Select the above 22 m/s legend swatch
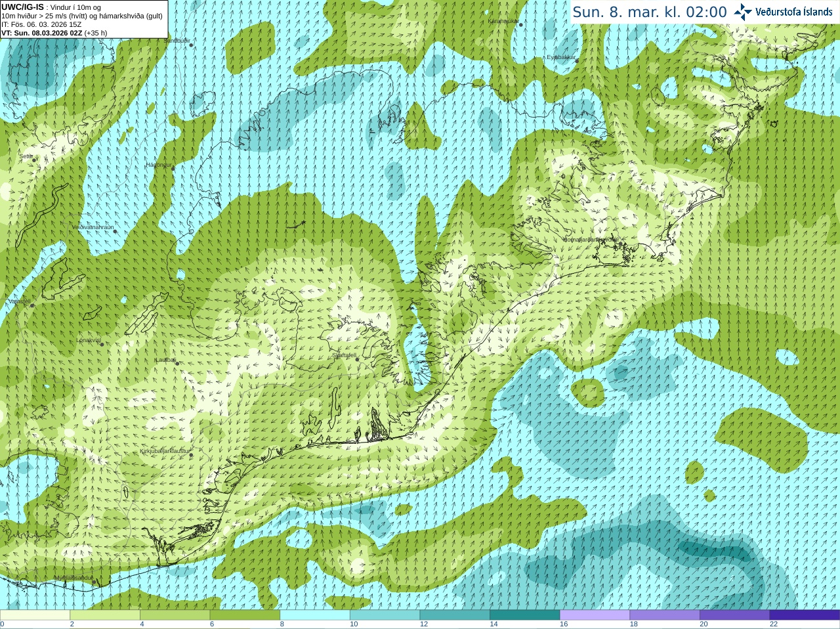This screenshot has height=629, width=840. click(x=805, y=615)
